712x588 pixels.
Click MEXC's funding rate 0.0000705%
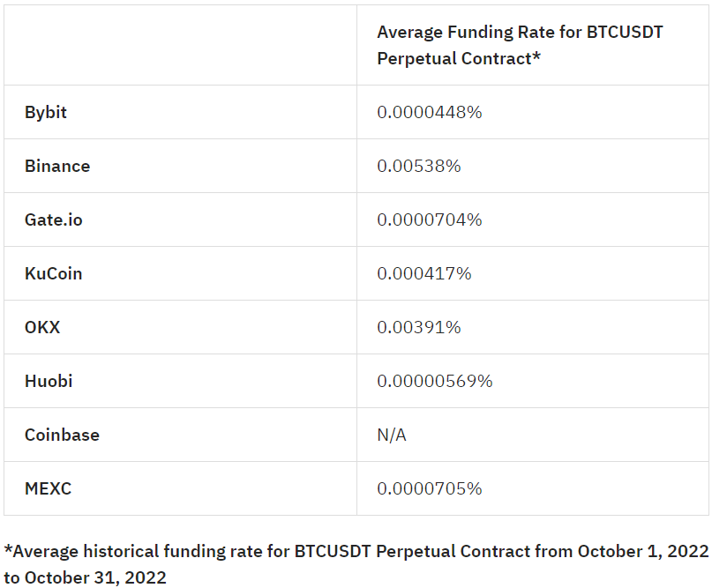click(429, 488)
